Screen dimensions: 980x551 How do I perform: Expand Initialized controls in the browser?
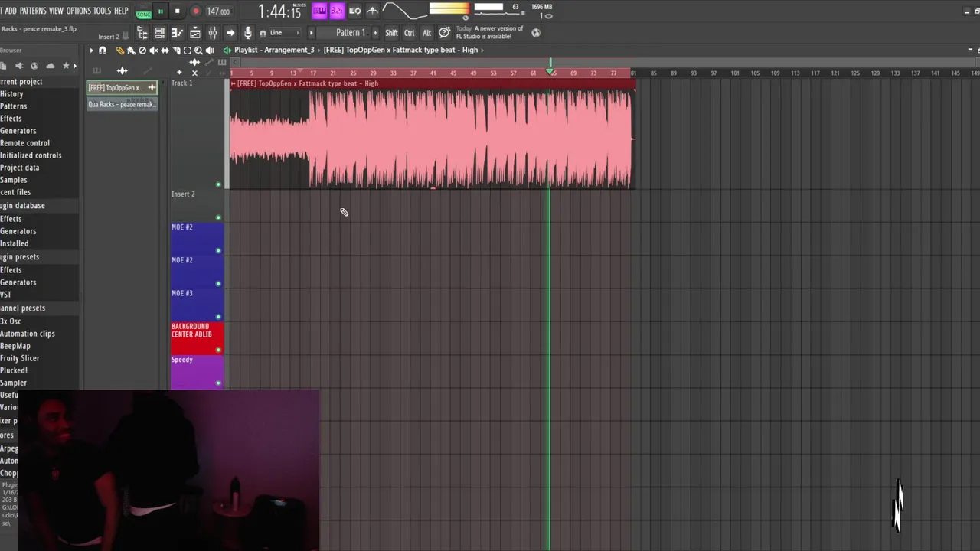tap(31, 155)
